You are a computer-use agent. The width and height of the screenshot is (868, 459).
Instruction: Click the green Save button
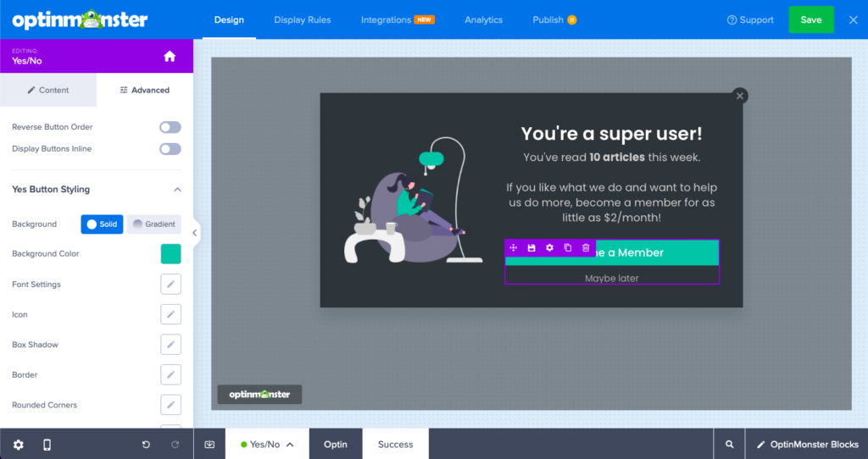pyautogui.click(x=811, y=20)
